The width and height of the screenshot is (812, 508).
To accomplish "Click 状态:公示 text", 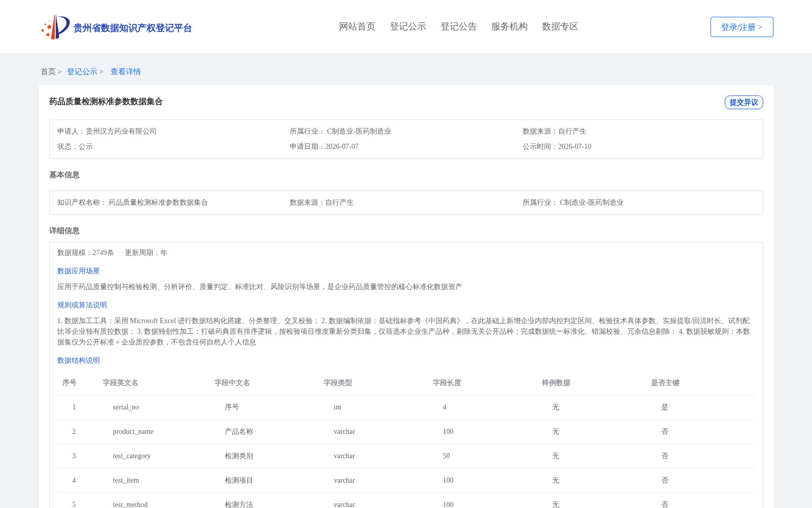I will (75, 146).
